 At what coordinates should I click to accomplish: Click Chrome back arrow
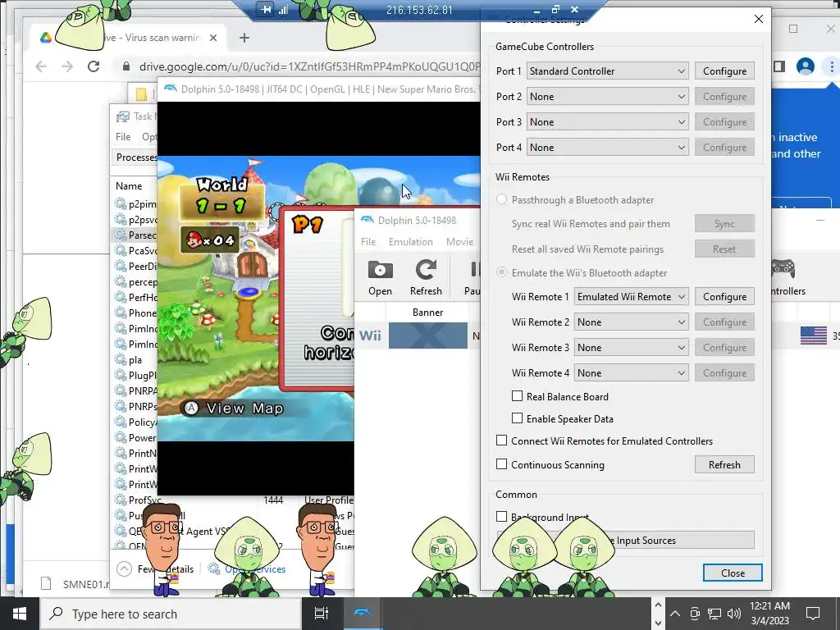click(x=41, y=66)
